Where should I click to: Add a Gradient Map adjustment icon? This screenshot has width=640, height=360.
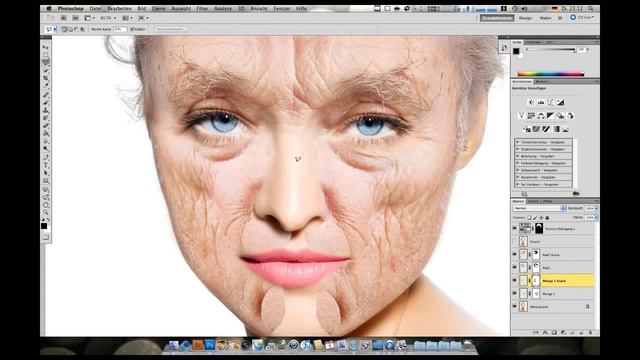(557, 129)
